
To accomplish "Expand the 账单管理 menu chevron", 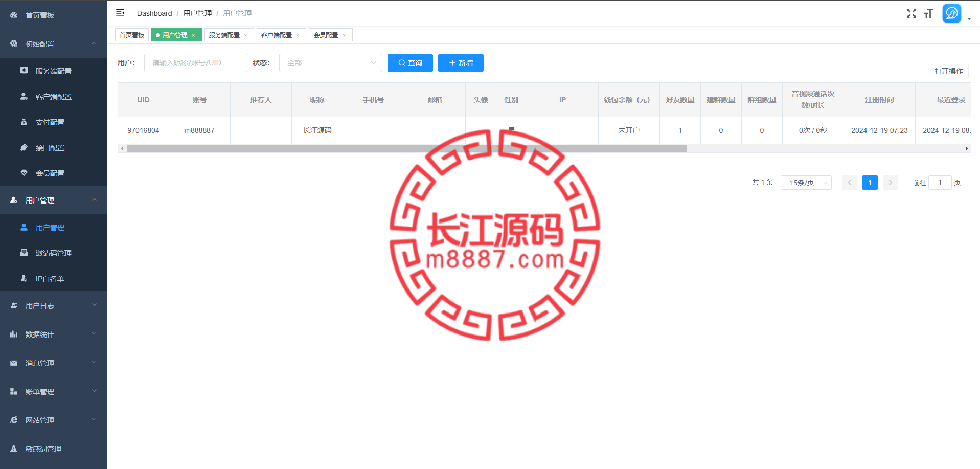I will coord(94,391).
